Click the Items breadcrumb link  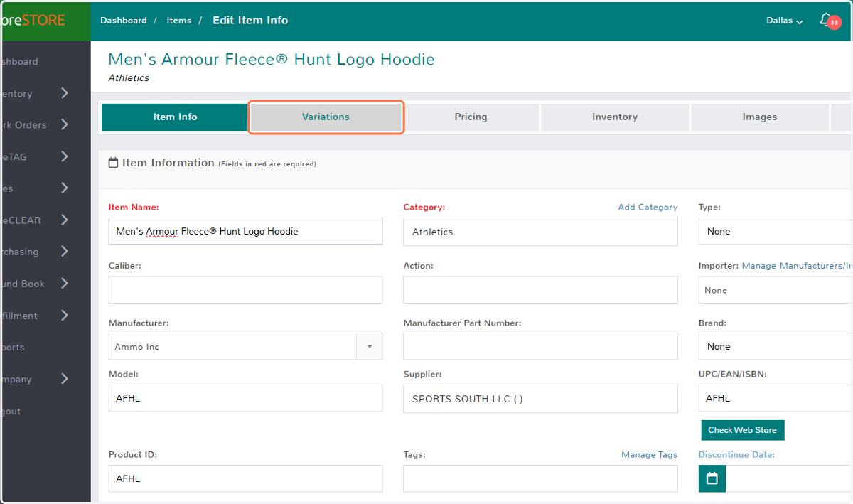click(179, 21)
